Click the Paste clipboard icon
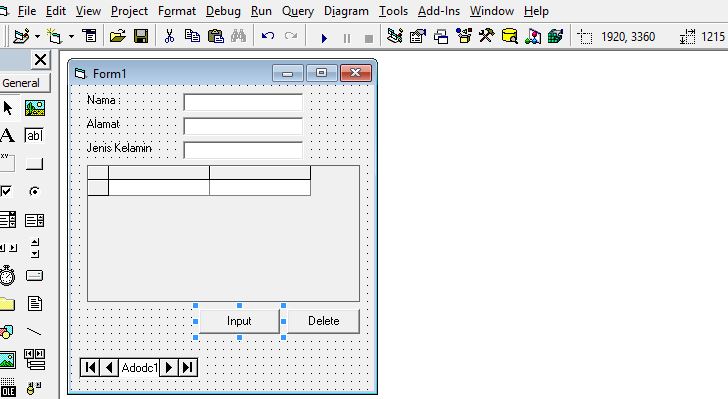The image size is (728, 399). [x=215, y=36]
